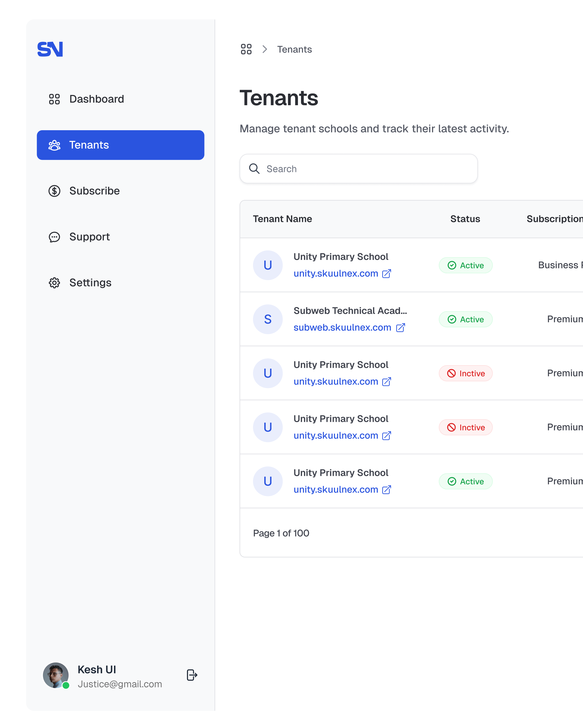Open unity.skuulnex.com link in first row

(x=336, y=273)
